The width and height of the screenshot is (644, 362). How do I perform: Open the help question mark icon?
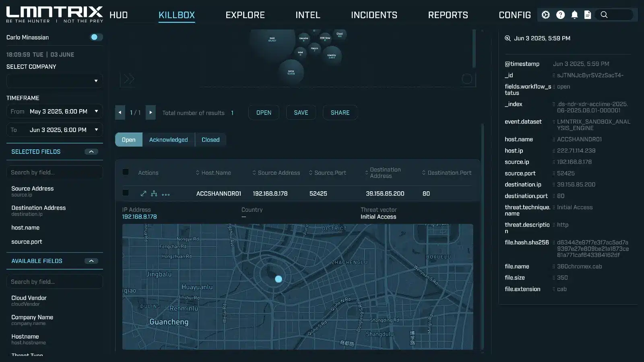(x=560, y=15)
